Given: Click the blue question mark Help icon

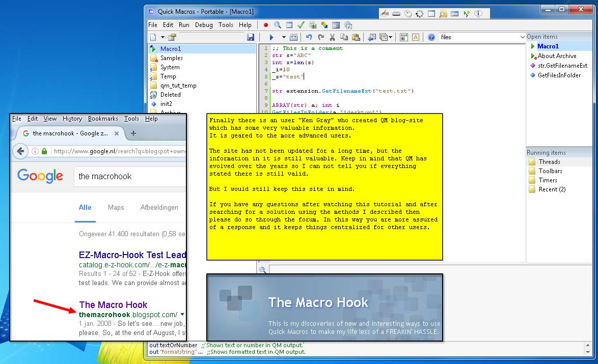Looking at the screenshot, I should [431, 37].
